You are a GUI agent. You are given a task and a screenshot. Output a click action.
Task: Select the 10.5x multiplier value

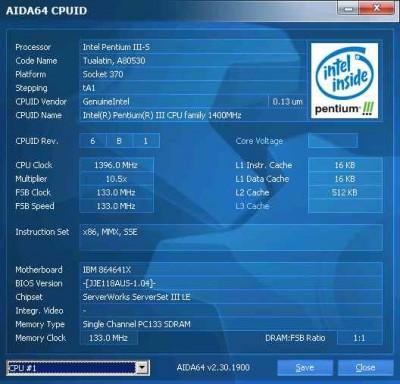pyautogui.click(x=116, y=179)
